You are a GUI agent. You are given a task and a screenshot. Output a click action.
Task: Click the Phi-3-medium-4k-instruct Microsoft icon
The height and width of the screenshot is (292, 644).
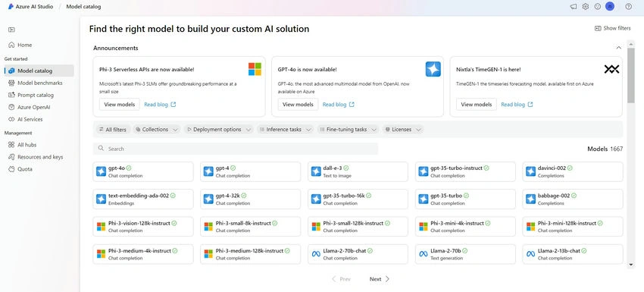(x=101, y=254)
